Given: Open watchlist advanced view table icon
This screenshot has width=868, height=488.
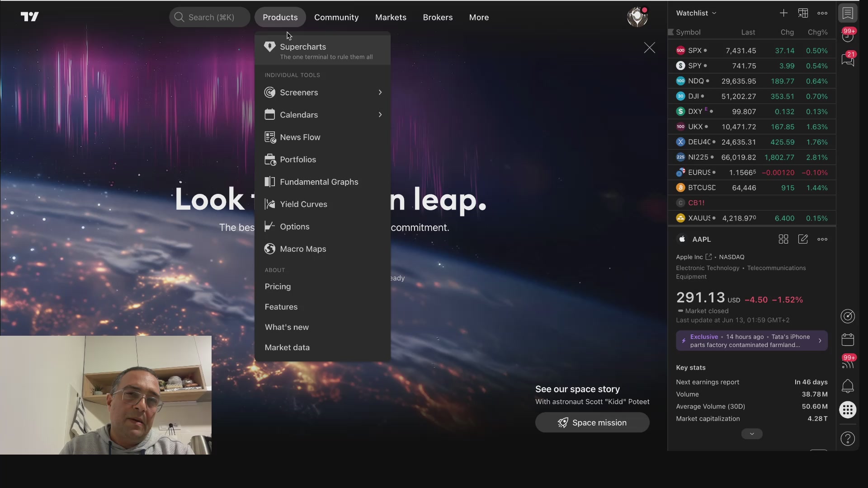Looking at the screenshot, I should [803, 13].
